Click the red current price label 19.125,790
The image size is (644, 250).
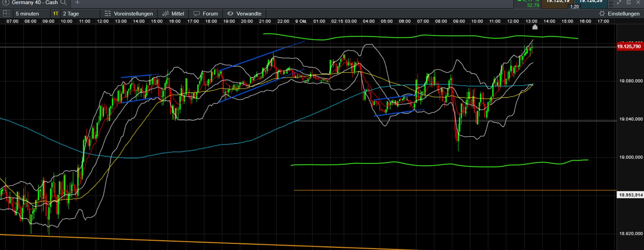point(629,46)
